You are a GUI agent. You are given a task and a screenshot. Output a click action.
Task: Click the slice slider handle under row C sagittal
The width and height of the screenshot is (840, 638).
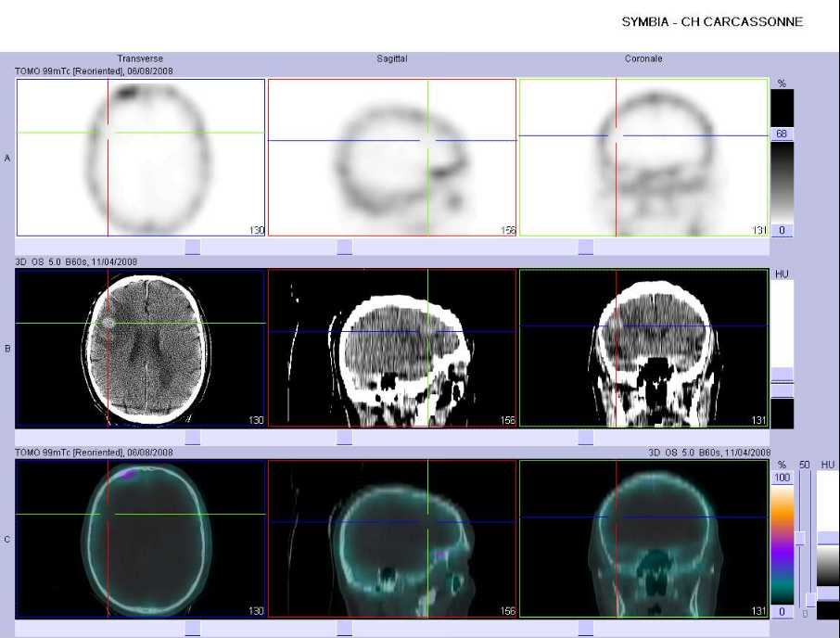pos(345,629)
